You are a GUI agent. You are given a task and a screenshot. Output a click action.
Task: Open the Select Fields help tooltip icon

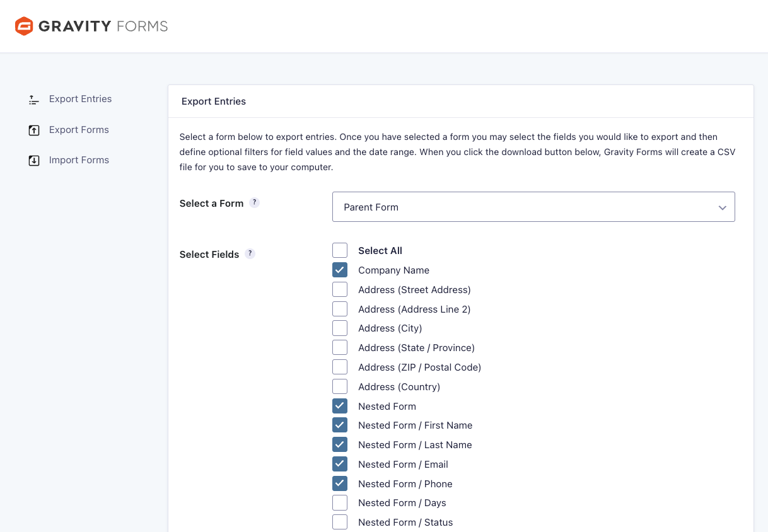click(x=250, y=253)
